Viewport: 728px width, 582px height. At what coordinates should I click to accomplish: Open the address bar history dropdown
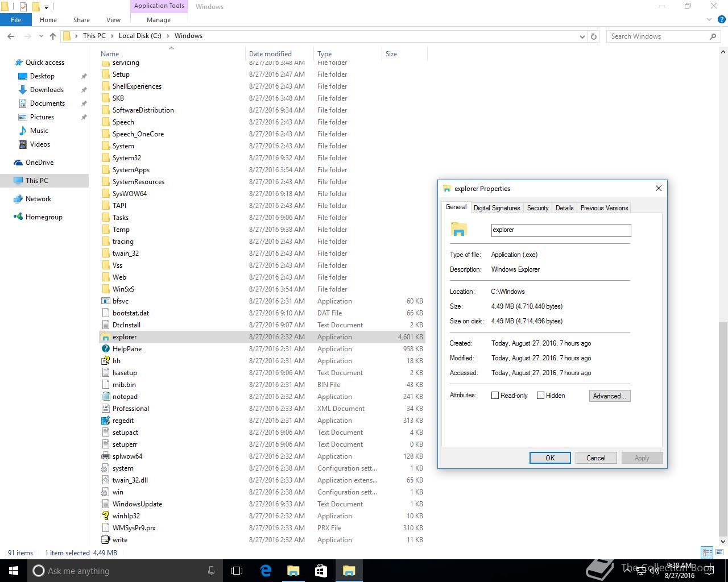coord(582,36)
